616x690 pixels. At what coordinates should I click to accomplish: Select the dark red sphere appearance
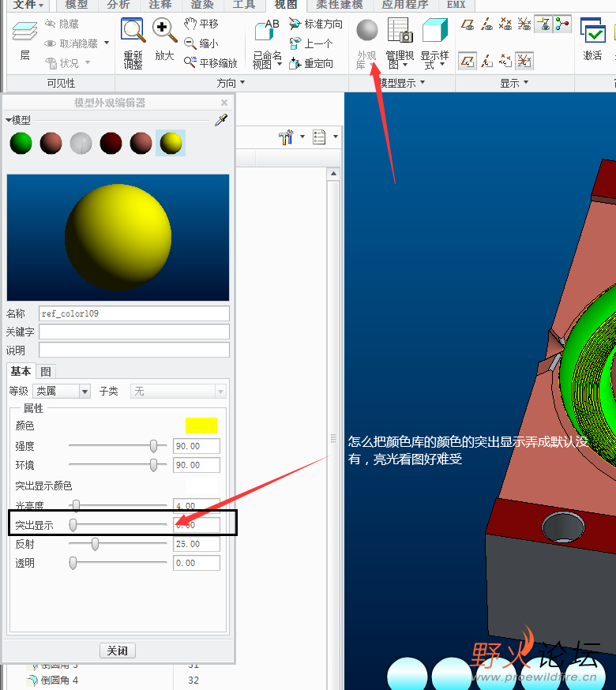111,143
